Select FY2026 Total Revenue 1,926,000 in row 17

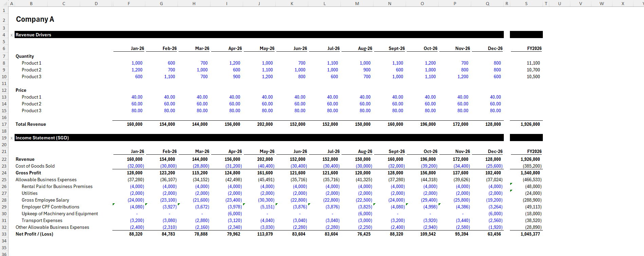[x=530, y=124]
